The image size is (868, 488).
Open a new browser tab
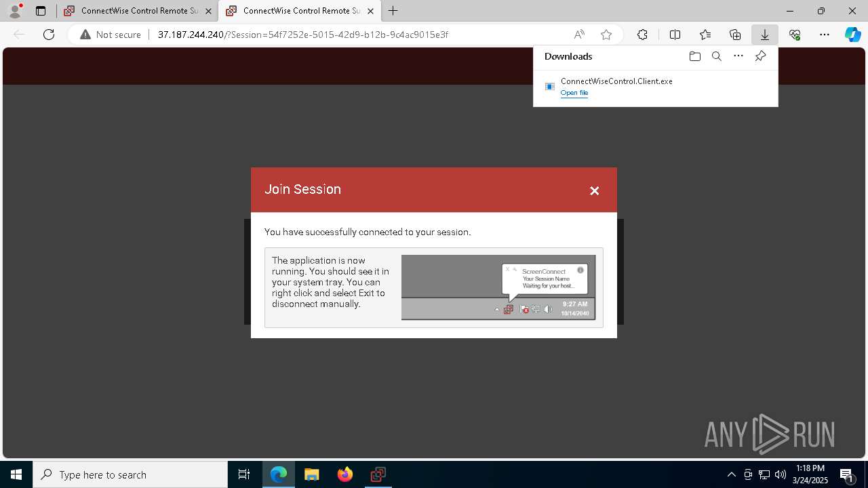tap(393, 11)
